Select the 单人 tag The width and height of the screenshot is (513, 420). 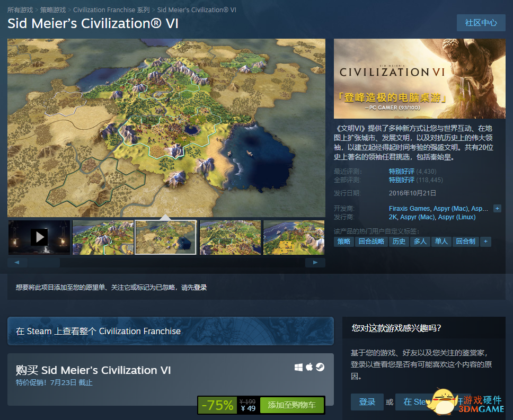pos(441,242)
